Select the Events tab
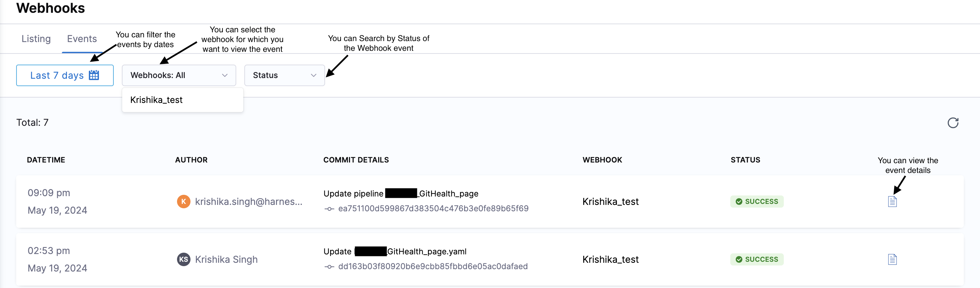 [x=82, y=39]
